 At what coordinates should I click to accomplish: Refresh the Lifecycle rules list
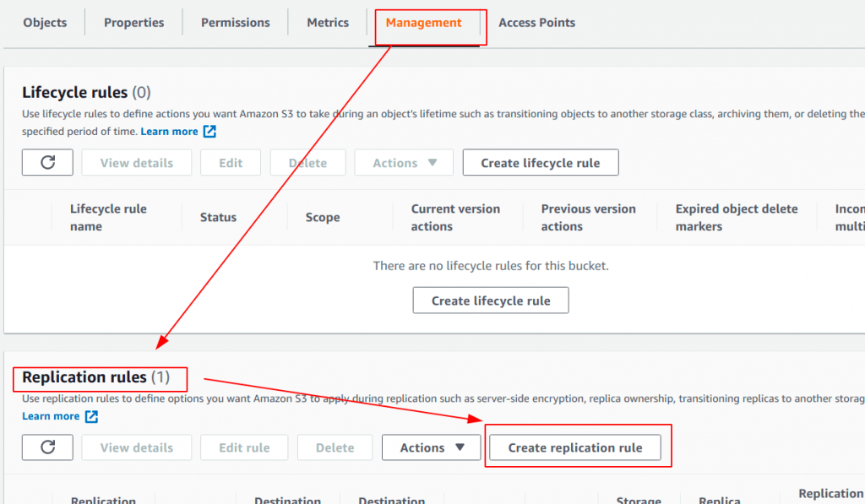click(x=47, y=162)
